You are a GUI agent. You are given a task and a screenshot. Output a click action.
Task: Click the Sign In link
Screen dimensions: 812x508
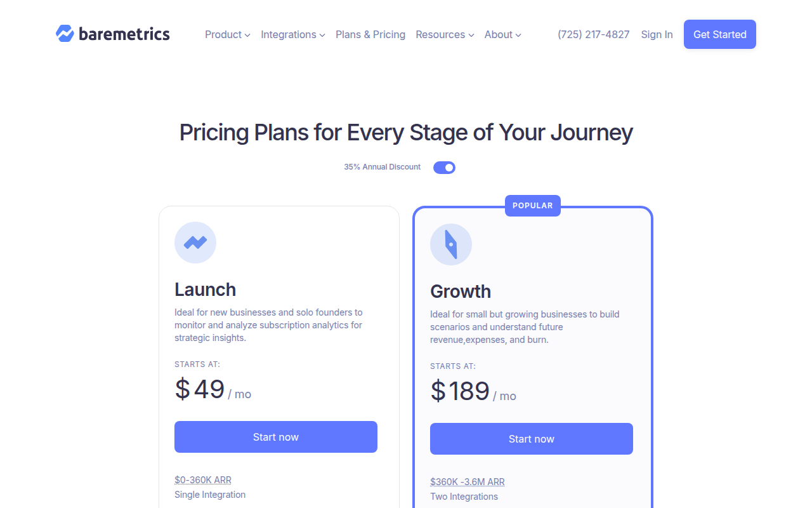[x=657, y=35]
